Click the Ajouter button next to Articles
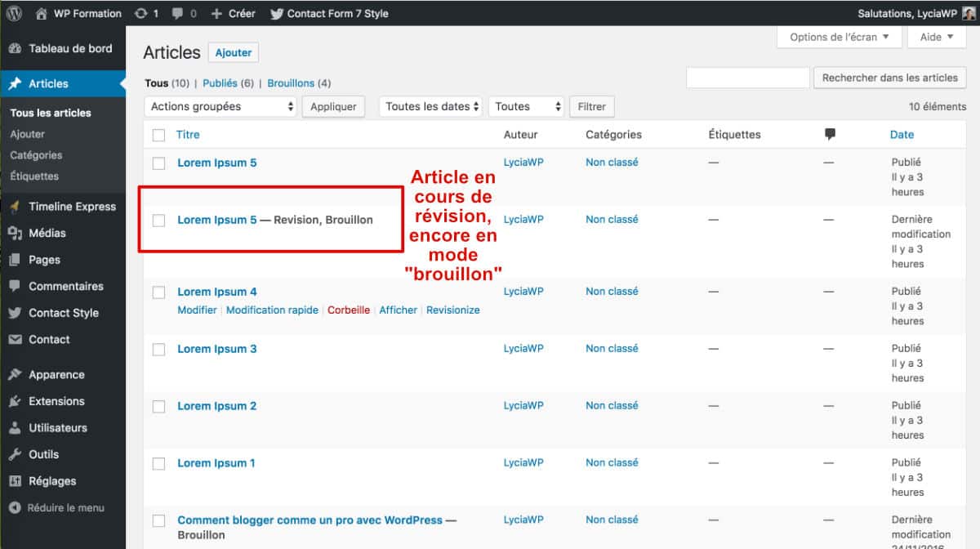This screenshot has height=549, width=980. point(233,51)
